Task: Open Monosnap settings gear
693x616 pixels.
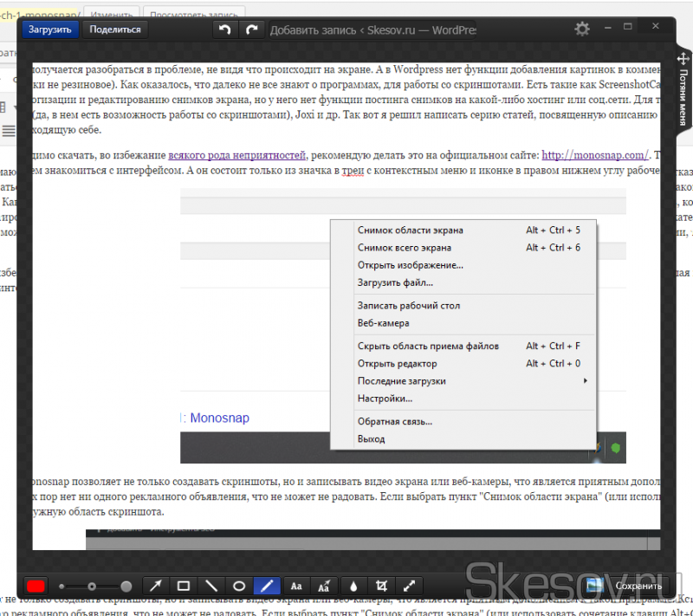Action: point(582,29)
